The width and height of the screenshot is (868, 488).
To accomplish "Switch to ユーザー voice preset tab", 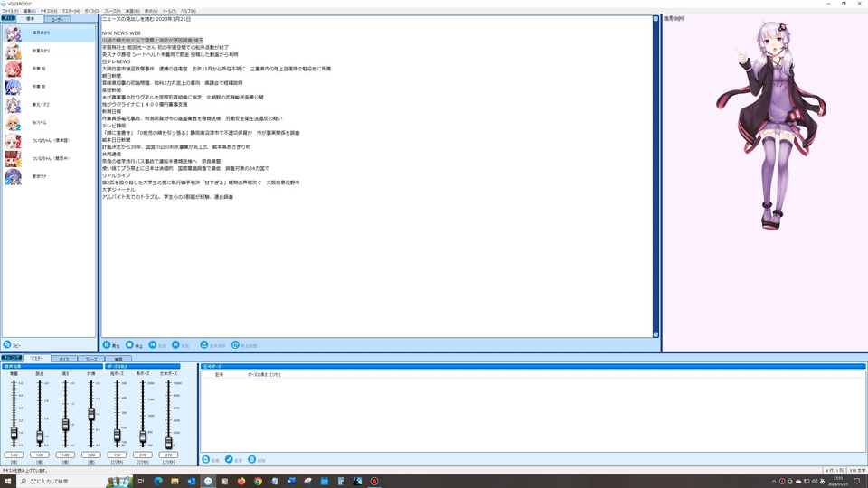I will (x=57, y=19).
